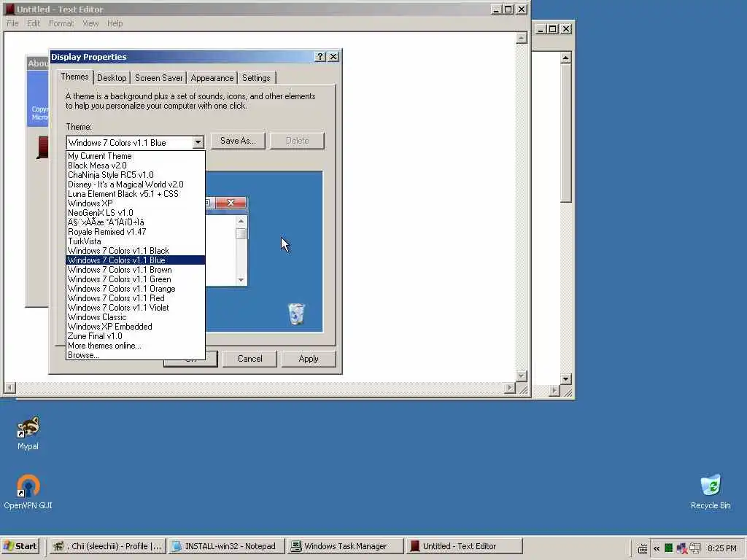
Task: Close the Display Properties dialog
Action: pyautogui.click(x=333, y=57)
